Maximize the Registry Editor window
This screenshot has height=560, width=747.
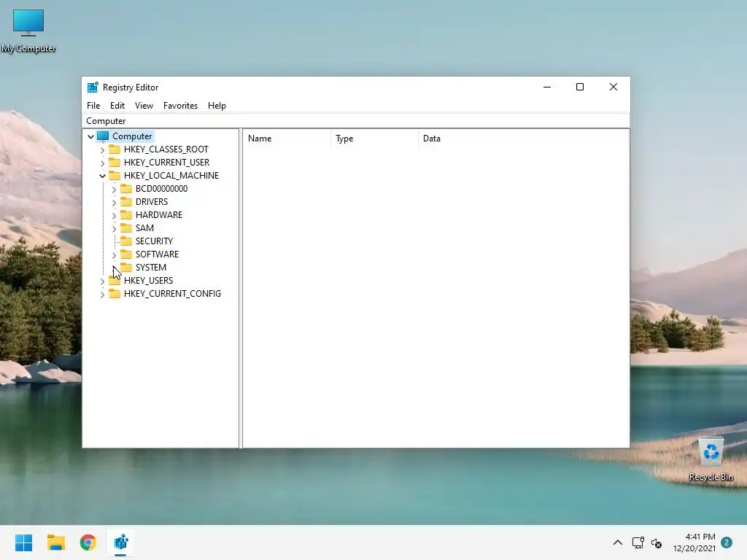pos(580,87)
